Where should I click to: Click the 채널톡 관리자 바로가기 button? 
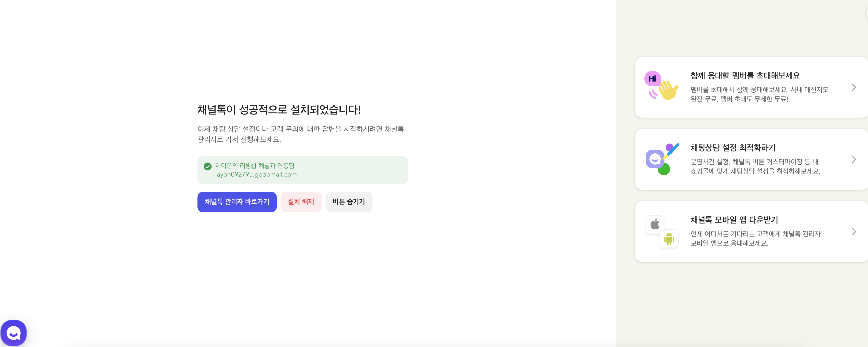tap(237, 202)
